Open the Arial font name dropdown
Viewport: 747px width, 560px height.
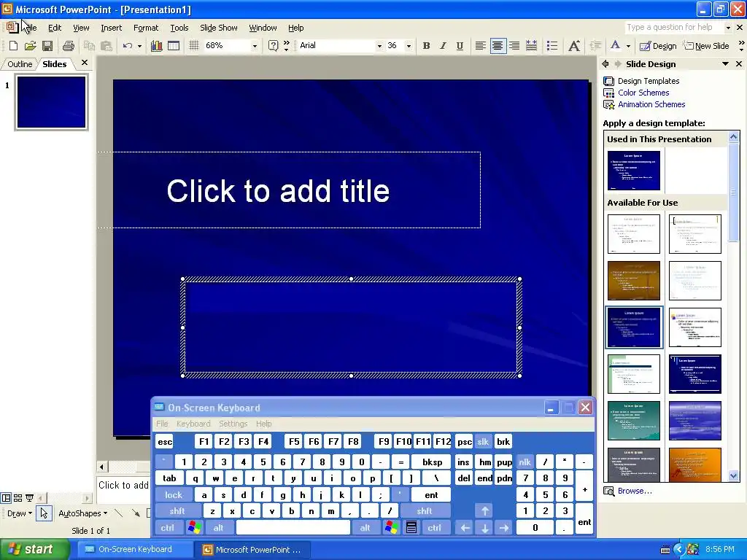379,46
